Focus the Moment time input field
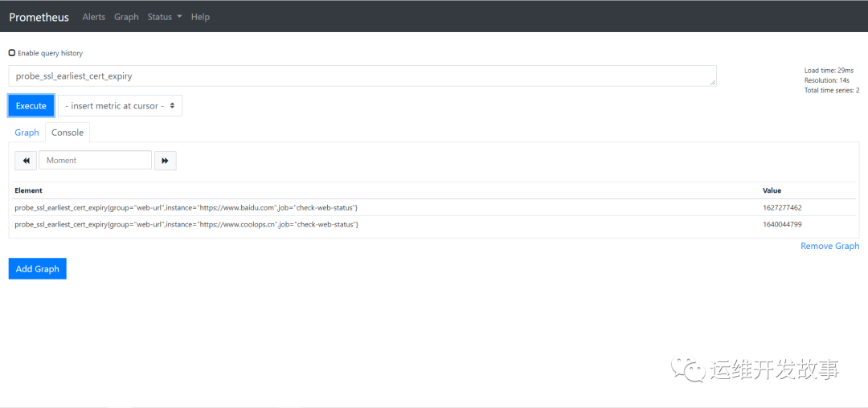This screenshot has width=868, height=408. click(95, 161)
